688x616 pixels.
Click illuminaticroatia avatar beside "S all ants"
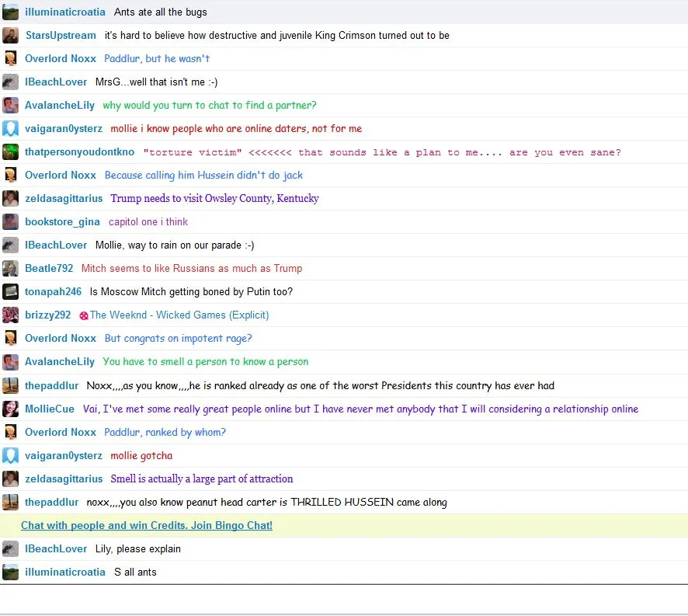tap(11, 572)
